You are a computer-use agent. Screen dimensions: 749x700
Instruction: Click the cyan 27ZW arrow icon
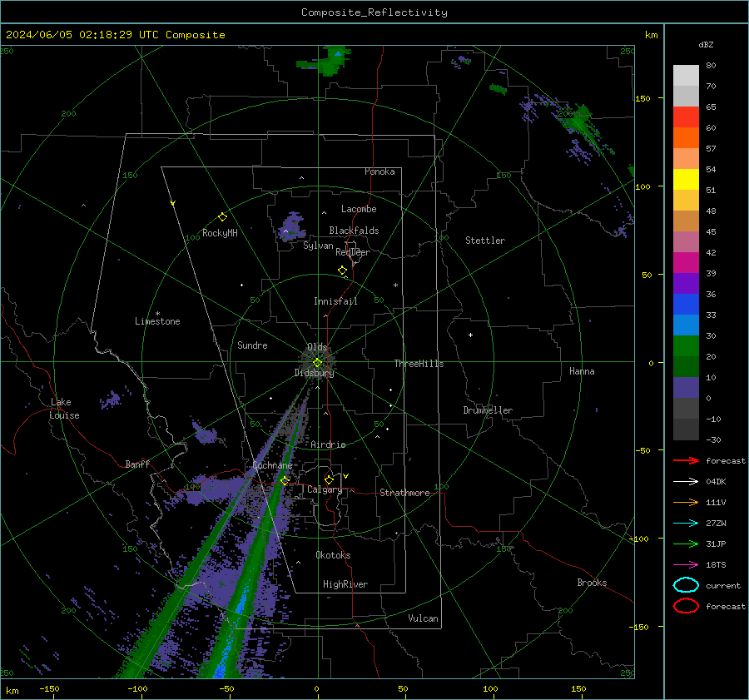(x=686, y=524)
